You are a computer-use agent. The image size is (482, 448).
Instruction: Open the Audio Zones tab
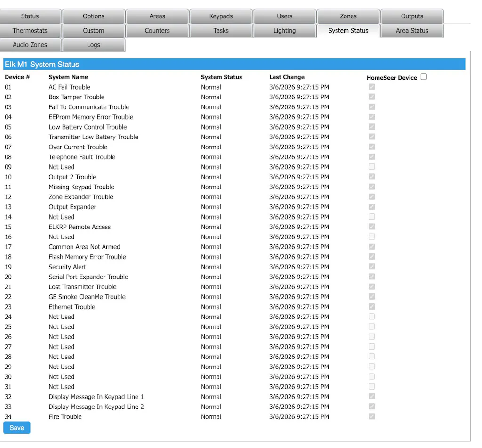pyautogui.click(x=30, y=45)
